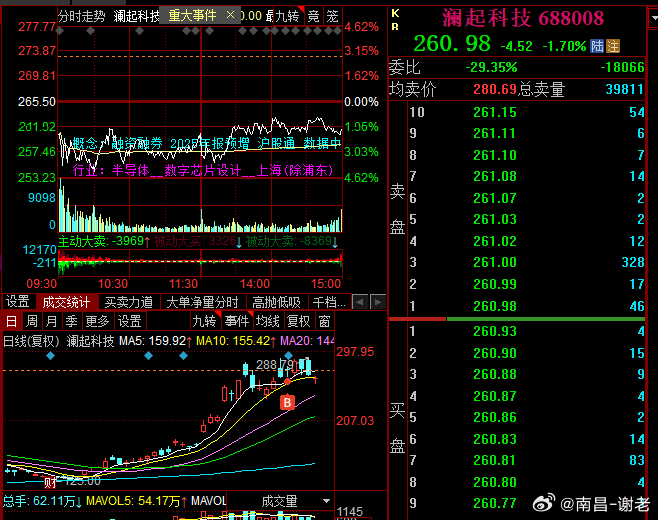This screenshot has width=658, height=520.
Task: Click the right arrow tab scroller
Action: (x=378, y=302)
